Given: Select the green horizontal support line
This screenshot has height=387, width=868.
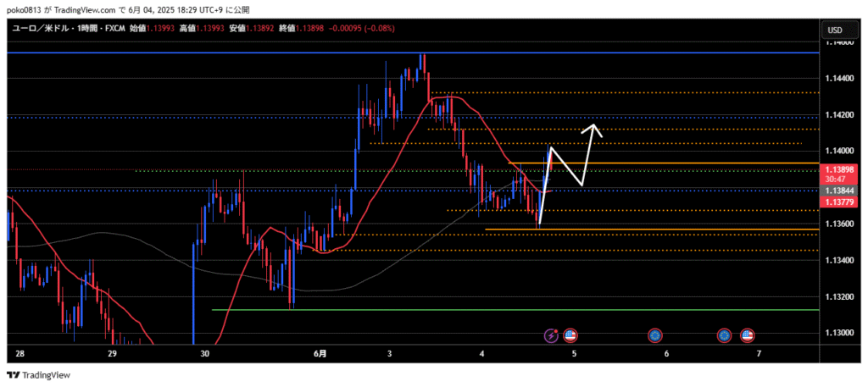Looking at the screenshot, I should tap(424, 310).
